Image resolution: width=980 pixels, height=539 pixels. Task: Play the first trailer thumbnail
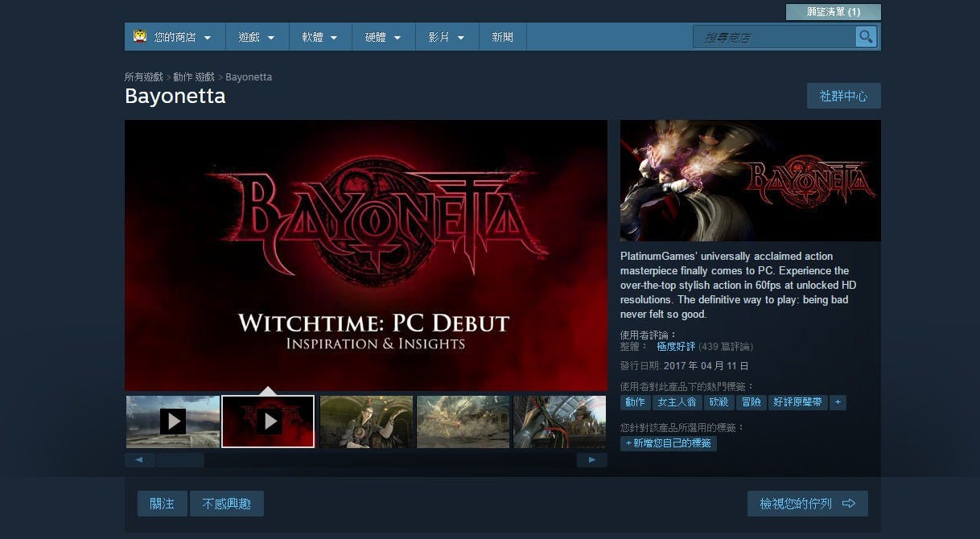[173, 422]
